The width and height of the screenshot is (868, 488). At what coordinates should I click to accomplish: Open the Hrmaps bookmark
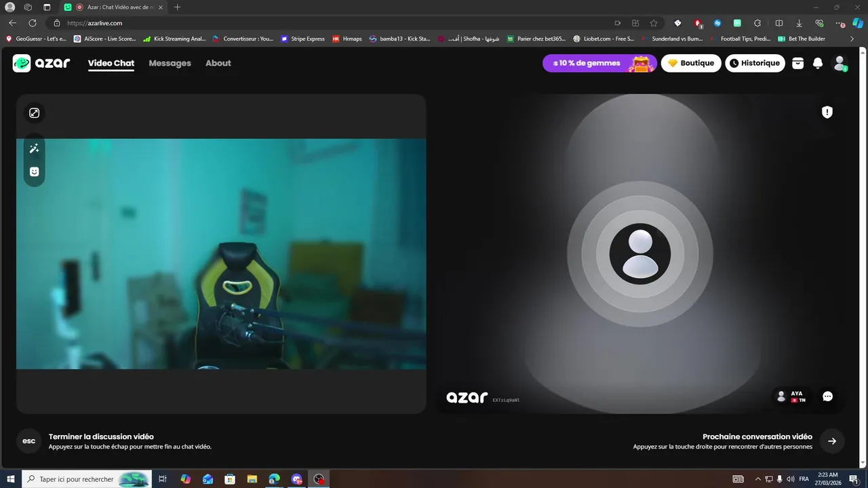point(347,39)
